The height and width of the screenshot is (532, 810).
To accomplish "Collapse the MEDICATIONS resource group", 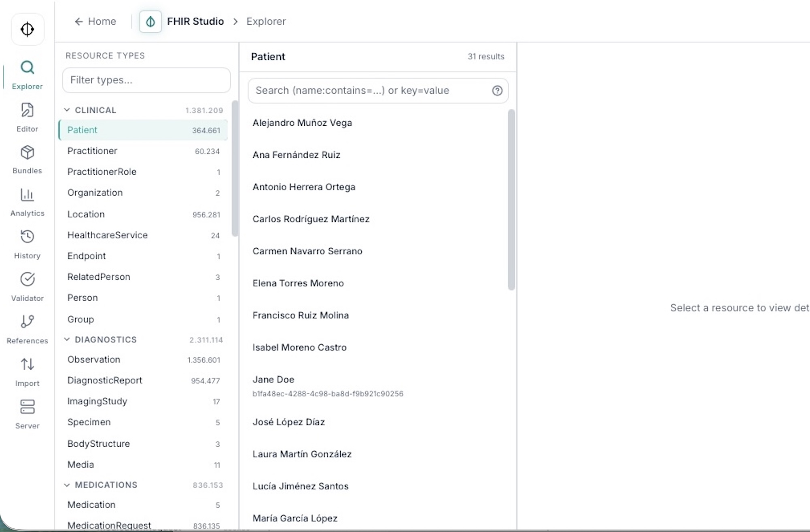I will (67, 485).
